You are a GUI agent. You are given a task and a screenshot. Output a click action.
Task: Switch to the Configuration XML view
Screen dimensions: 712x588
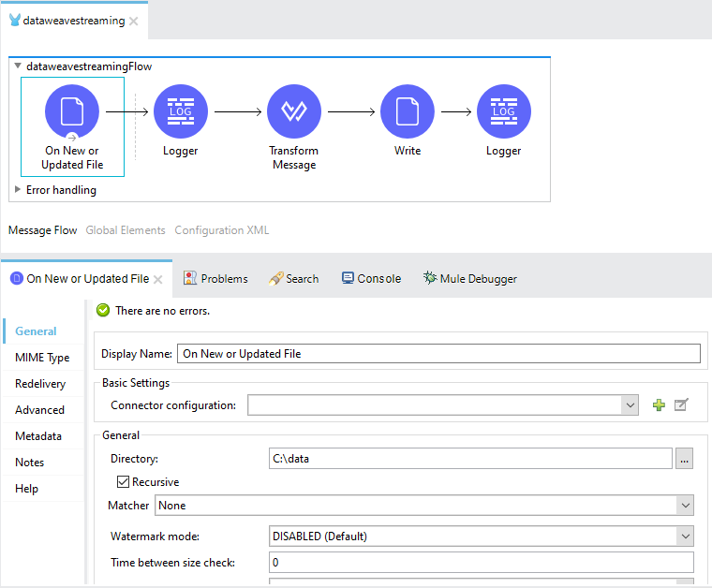point(222,230)
